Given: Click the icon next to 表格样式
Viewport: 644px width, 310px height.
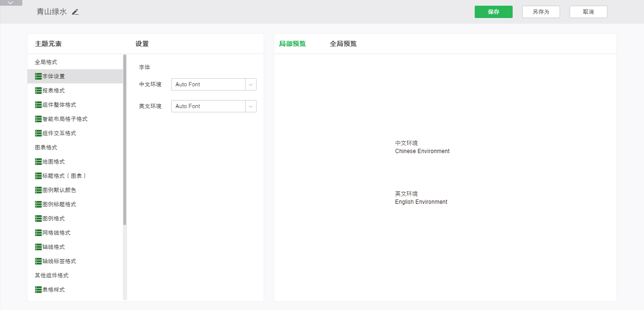Looking at the screenshot, I should 38,290.
